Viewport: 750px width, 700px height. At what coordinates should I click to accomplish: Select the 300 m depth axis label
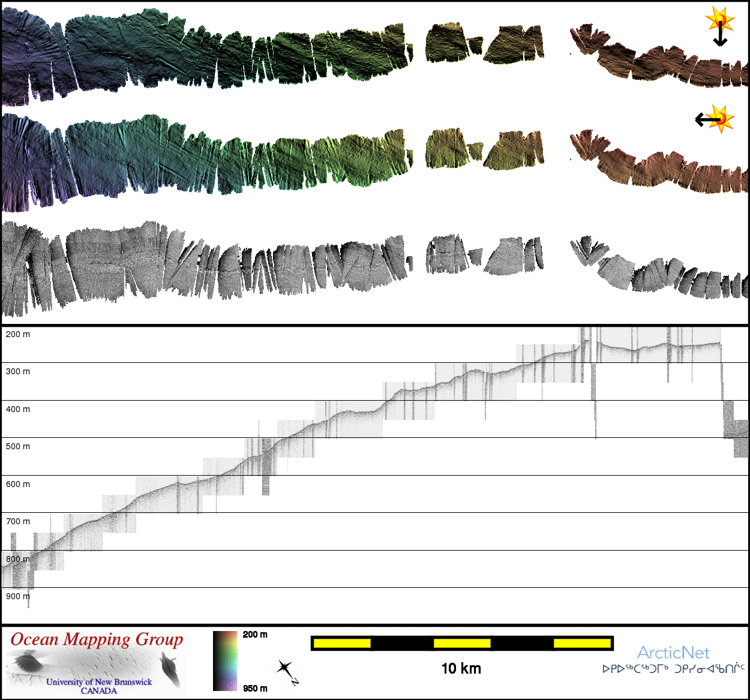18,371
